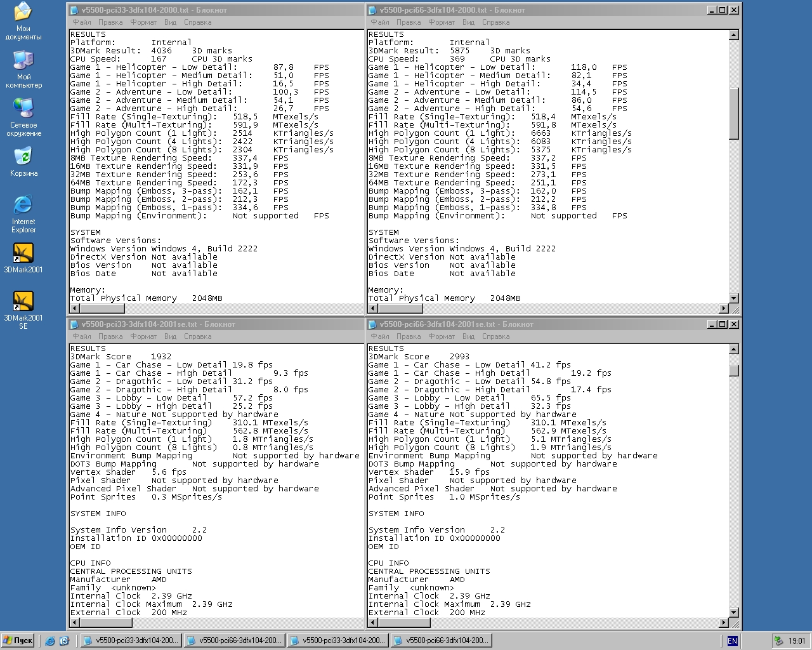Open Правка menu in the pci66-3dfx104-2000.txt window
This screenshot has height=650, width=812.
point(409,22)
